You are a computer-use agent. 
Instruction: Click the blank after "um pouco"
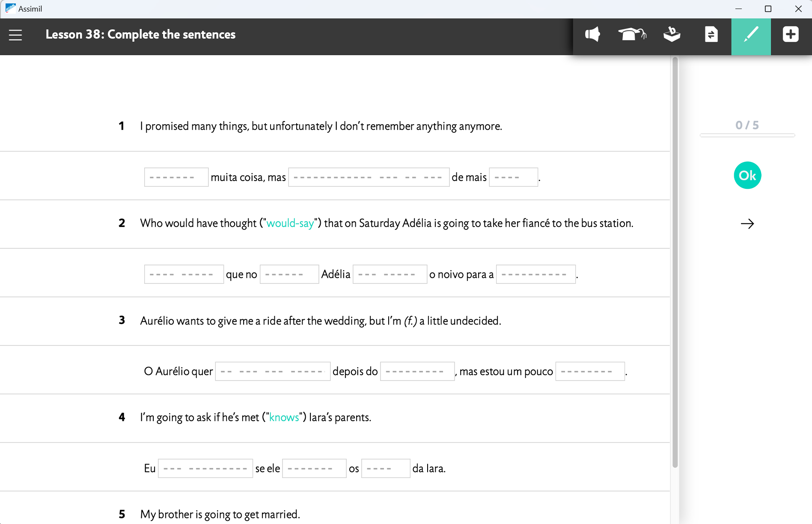[x=590, y=372]
